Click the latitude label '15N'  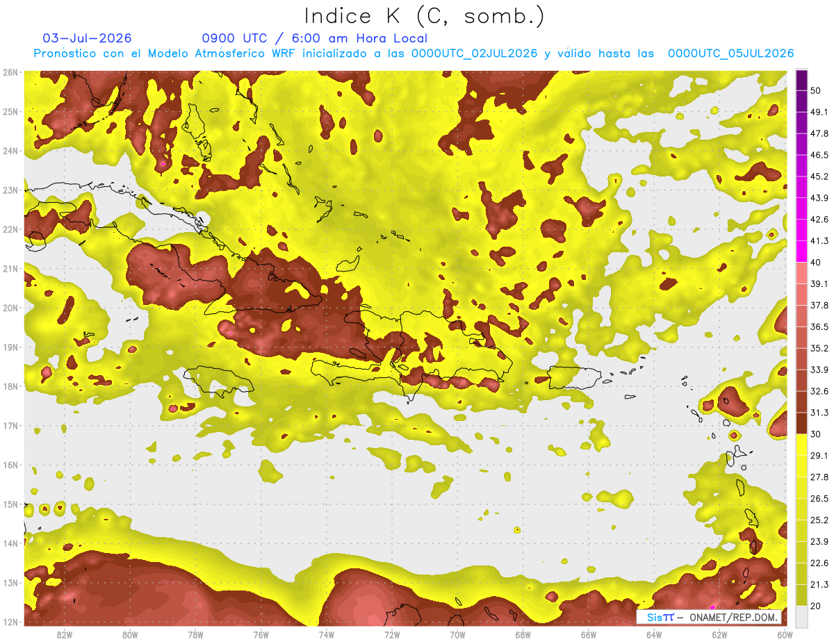pyautogui.click(x=10, y=504)
